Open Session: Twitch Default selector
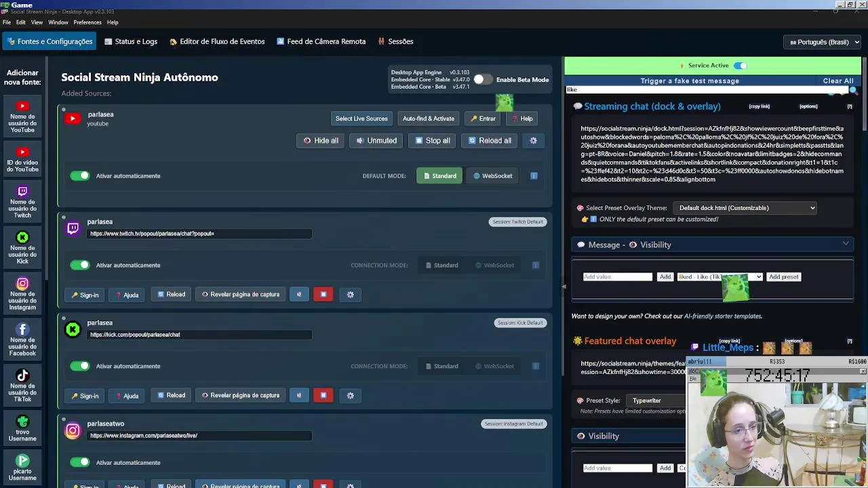The height and width of the screenshot is (488, 868). coord(518,222)
